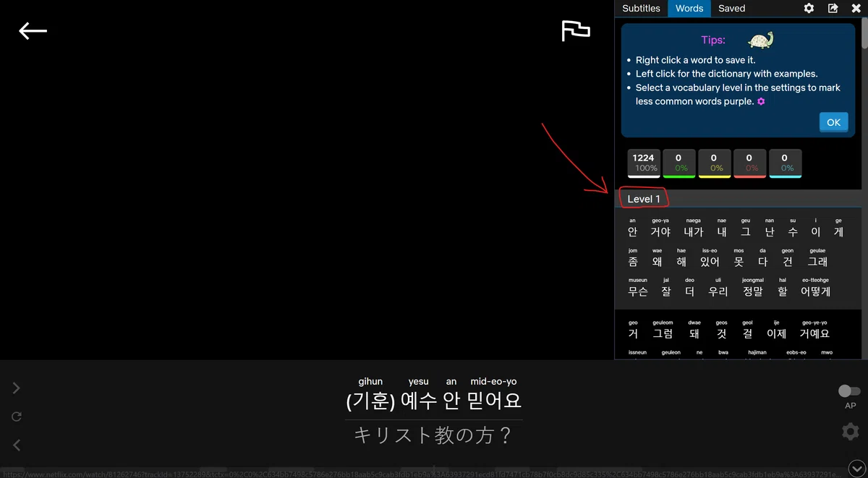Image resolution: width=868 pixels, height=478 pixels.
Task: Expand the down chevron at bottom right
Action: pyautogui.click(x=856, y=469)
